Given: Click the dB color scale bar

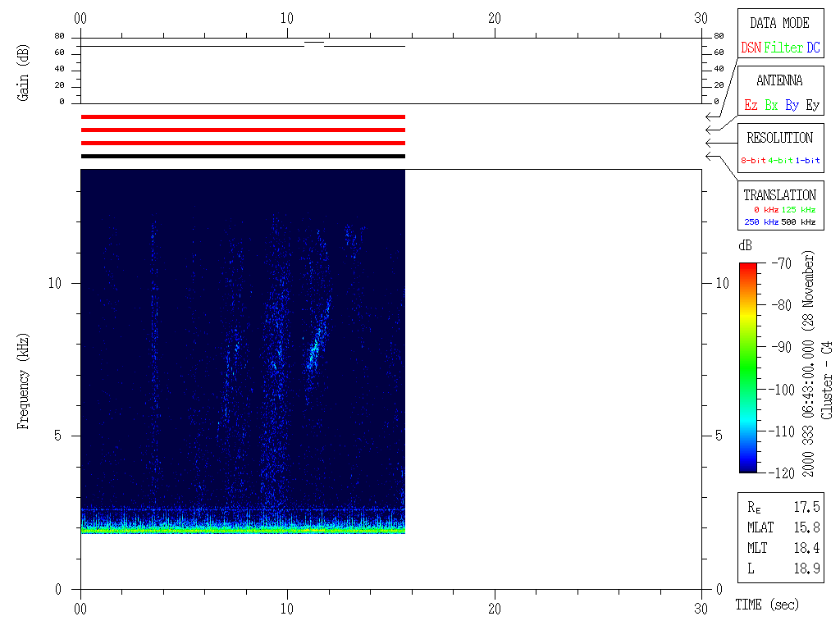Looking at the screenshot, I should tap(747, 367).
